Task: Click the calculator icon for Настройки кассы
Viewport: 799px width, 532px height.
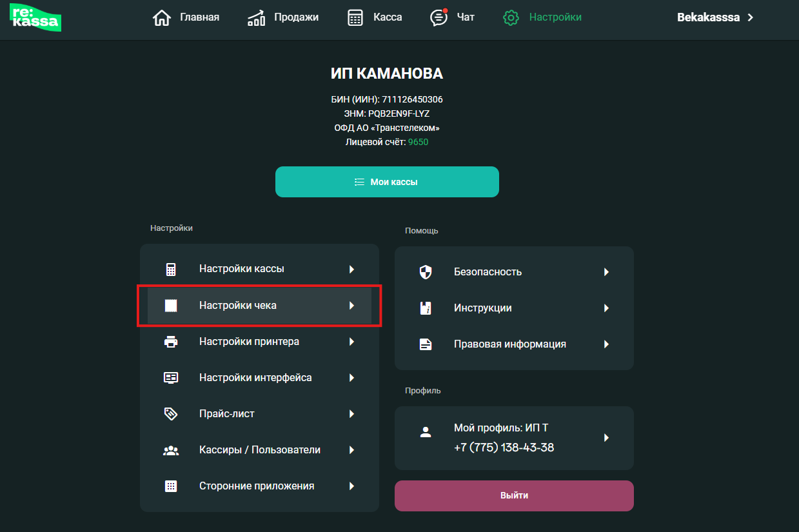Action: [171, 270]
